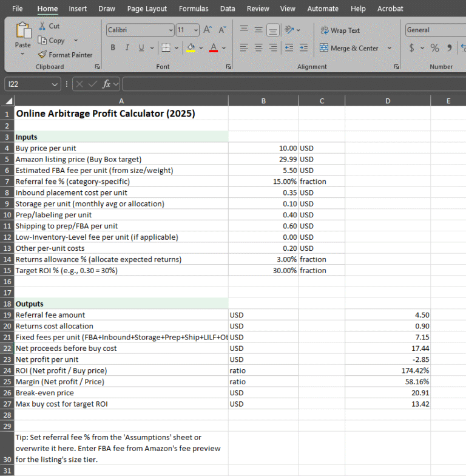The width and height of the screenshot is (466, 476).
Task: Click the Select All corner triangle
Action: [8, 101]
